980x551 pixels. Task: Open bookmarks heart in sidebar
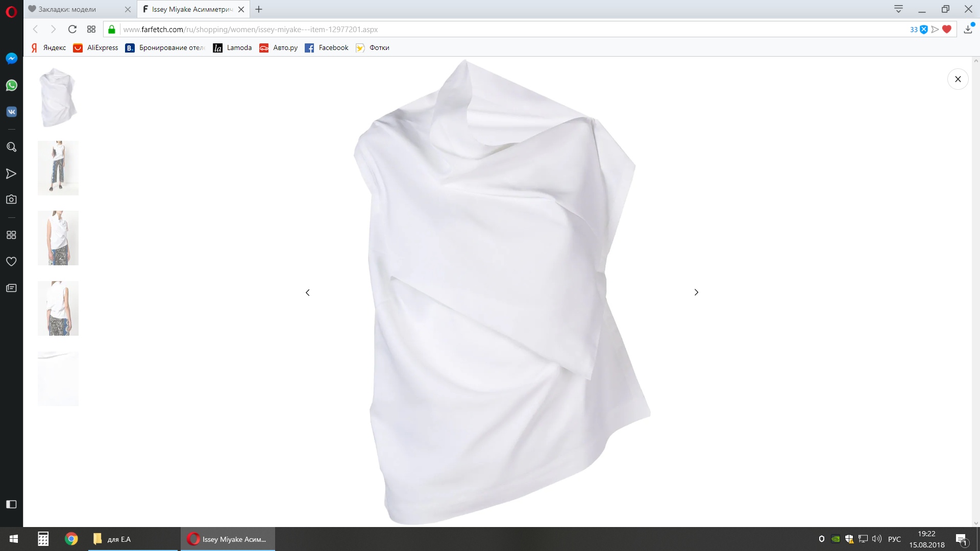pyautogui.click(x=11, y=262)
